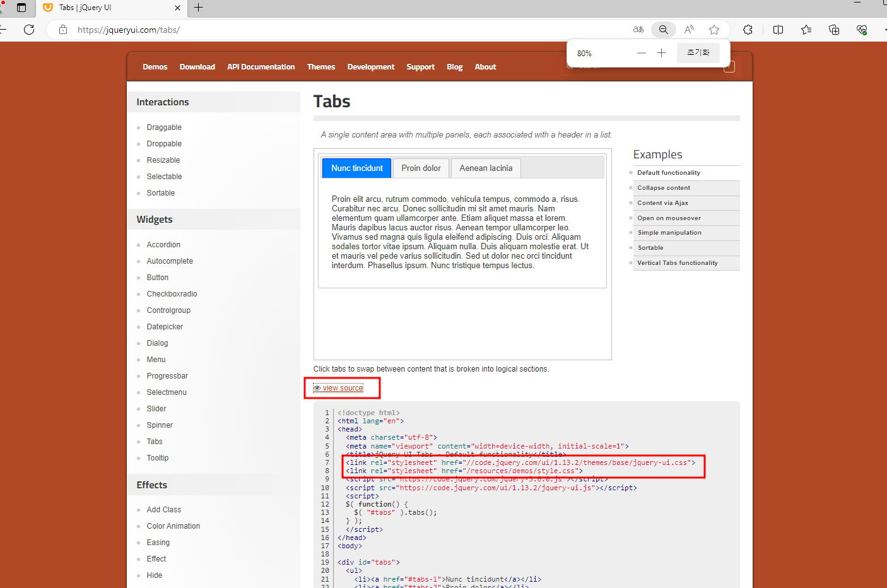
Task: Click the translate language icon
Action: click(638, 30)
